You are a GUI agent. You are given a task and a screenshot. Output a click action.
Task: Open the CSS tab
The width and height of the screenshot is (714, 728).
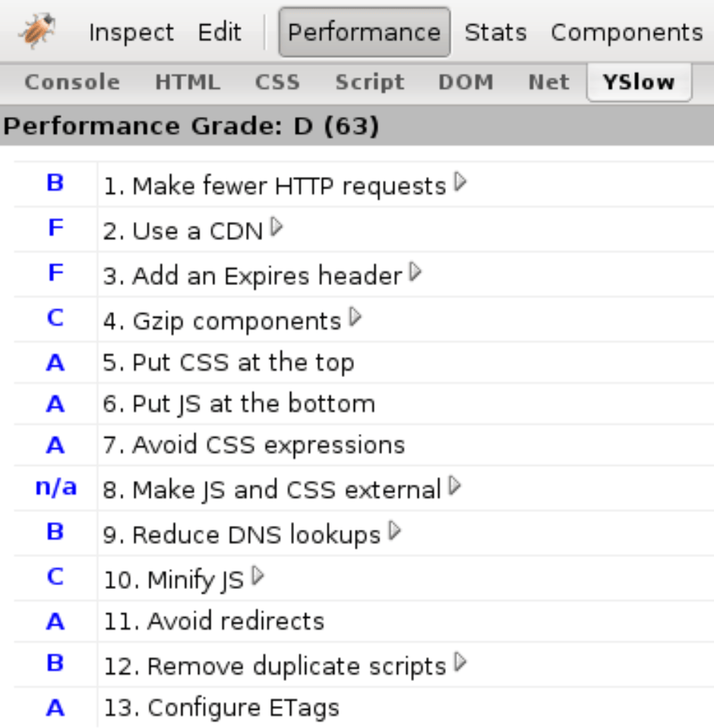(x=277, y=82)
